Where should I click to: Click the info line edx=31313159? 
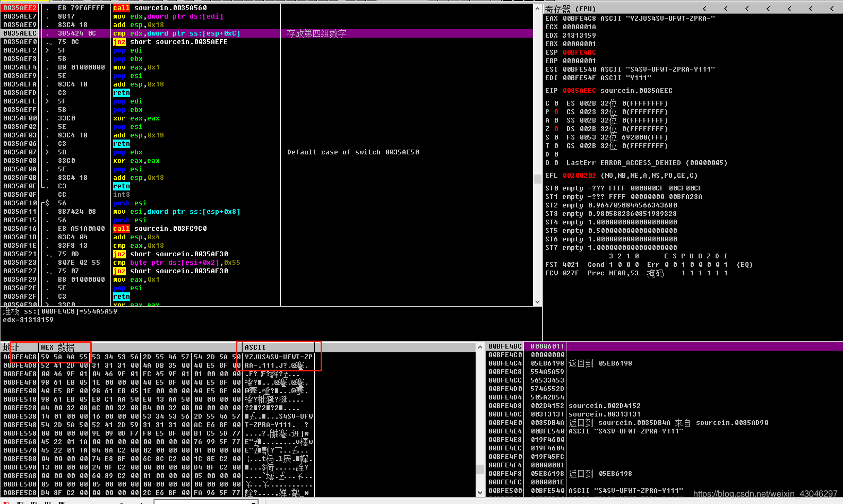pos(28,320)
